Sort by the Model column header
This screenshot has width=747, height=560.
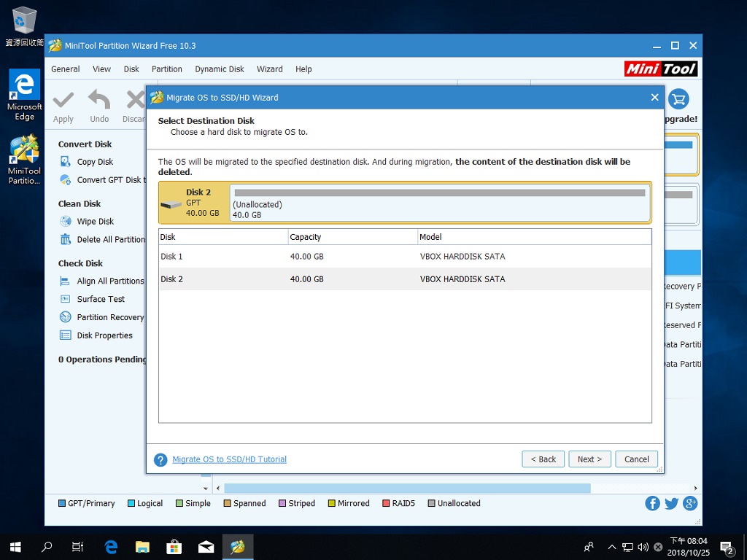(x=534, y=237)
